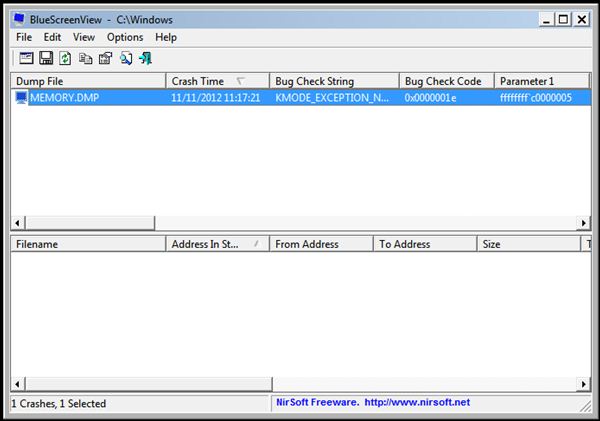Sort by Address In Stack column
Screen dimensions: 600x421
(x=217, y=244)
